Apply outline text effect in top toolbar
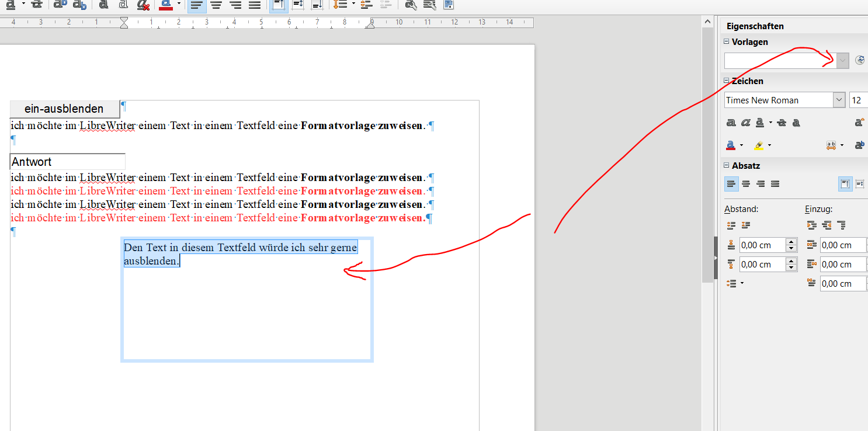 click(x=123, y=5)
